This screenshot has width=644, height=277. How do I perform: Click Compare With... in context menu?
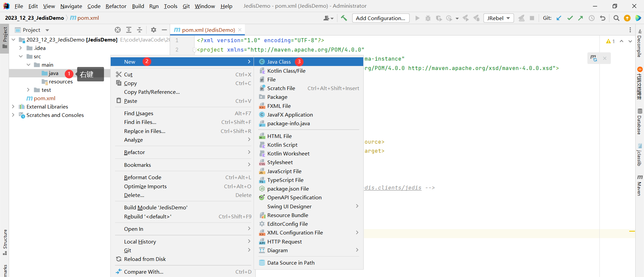(x=183, y=272)
